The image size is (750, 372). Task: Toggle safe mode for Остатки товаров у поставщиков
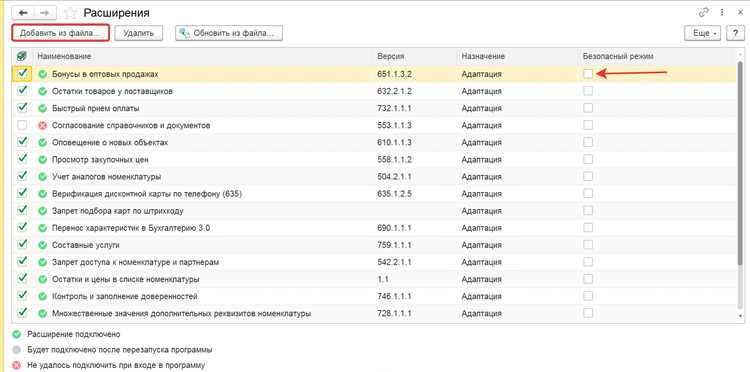click(588, 91)
